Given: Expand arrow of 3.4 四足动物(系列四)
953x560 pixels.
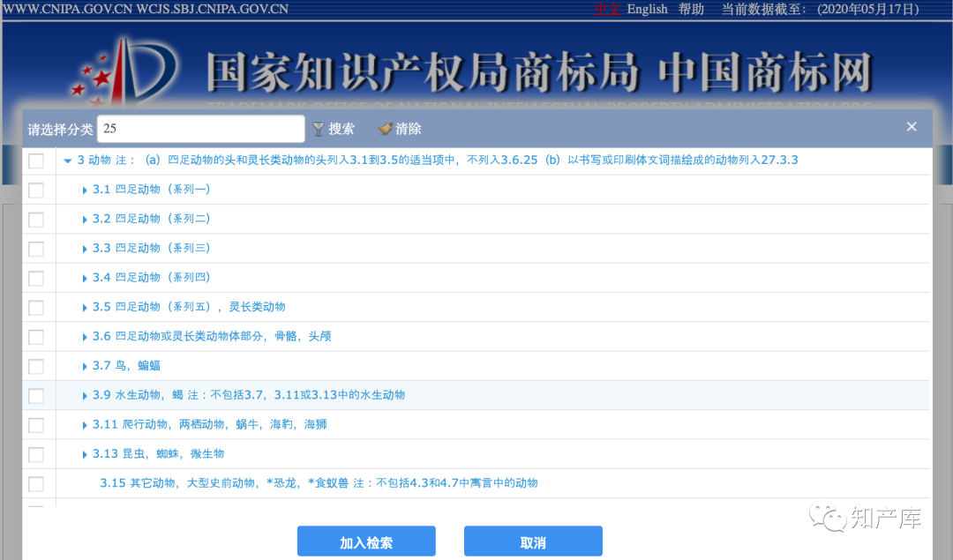Looking at the screenshot, I should click(85, 278).
